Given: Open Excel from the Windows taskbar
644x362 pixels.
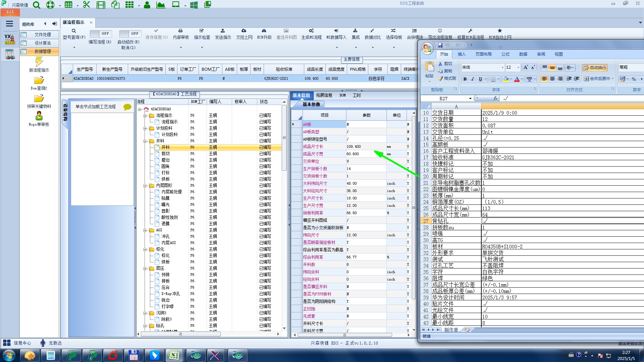Looking at the screenshot, I should pos(174,355).
